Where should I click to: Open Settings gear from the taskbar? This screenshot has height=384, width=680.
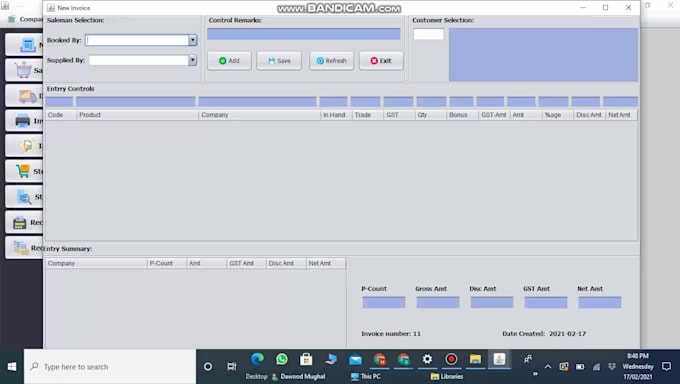point(427,359)
